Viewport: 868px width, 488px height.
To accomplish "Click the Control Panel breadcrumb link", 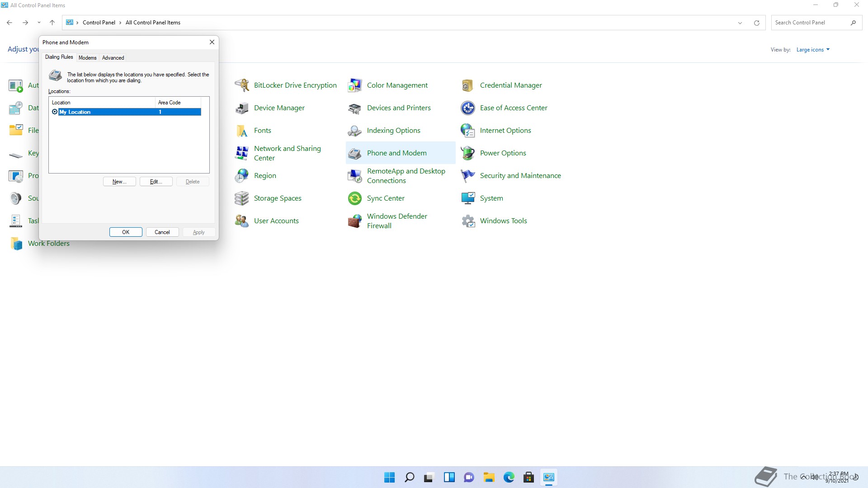I will (x=99, y=23).
